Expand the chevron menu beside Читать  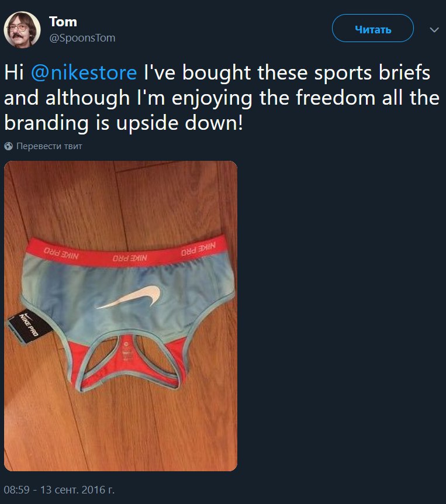(434, 30)
